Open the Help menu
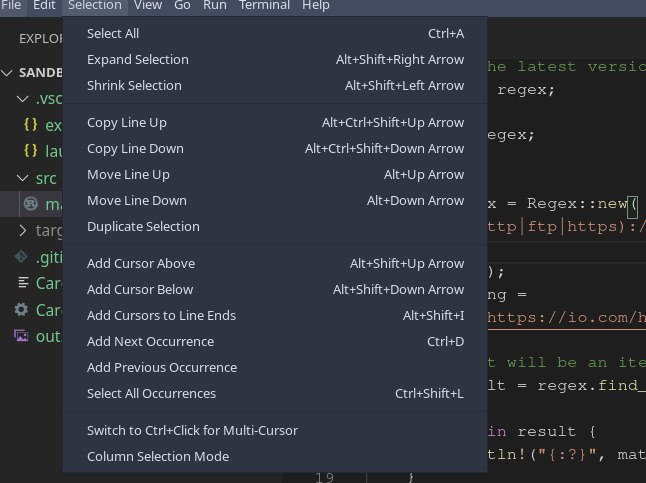646x483 pixels. (x=316, y=5)
